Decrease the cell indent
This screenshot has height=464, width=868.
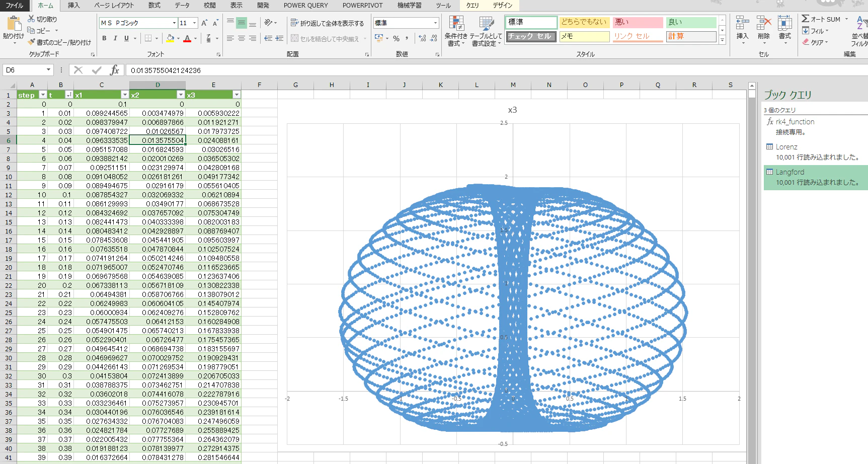(268, 38)
